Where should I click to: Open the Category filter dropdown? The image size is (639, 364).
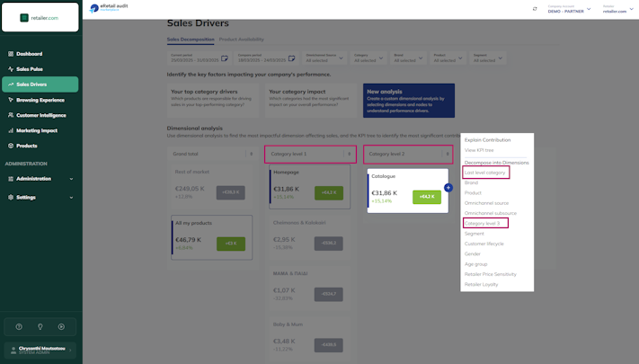point(368,58)
